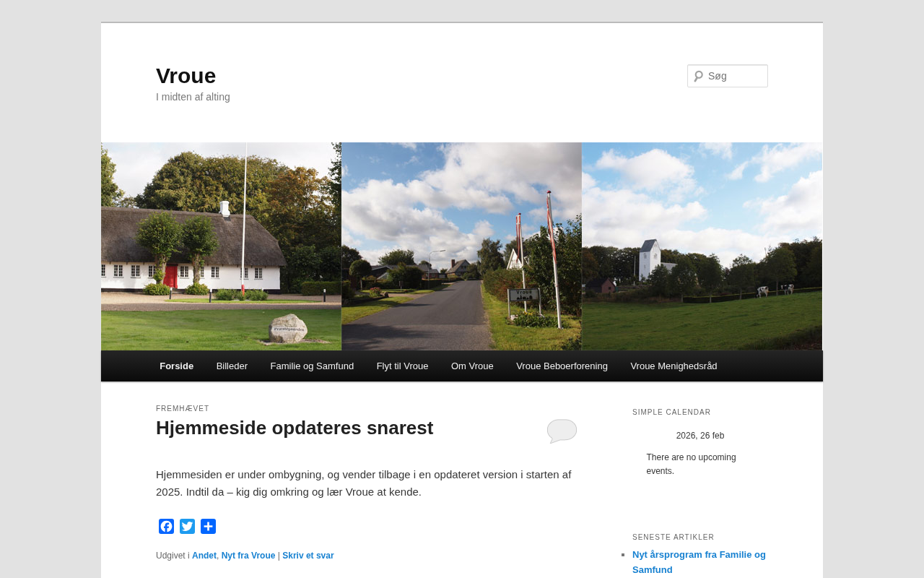Viewport: 924px width, 578px height.
Task: Open the Forside menu item
Action: 177,366
